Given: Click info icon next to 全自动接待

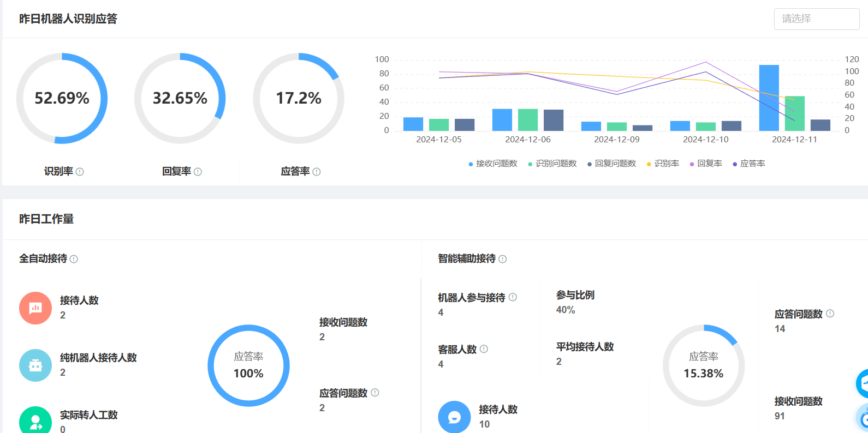Looking at the screenshot, I should click(x=74, y=259).
